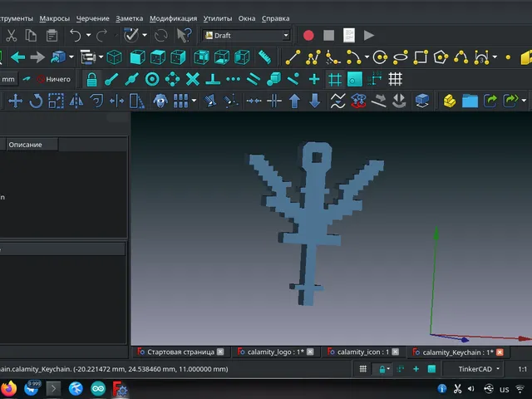This screenshot has width=532, height=399.
Task: Switch to Стартовая страница tab
Action: (180, 352)
